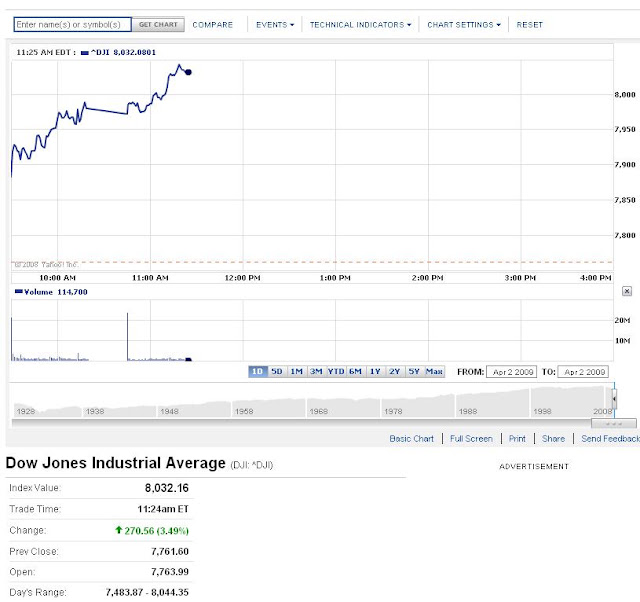Viewport: 640px width, 602px height.
Task: Select the 1D range tab
Action: point(258,371)
